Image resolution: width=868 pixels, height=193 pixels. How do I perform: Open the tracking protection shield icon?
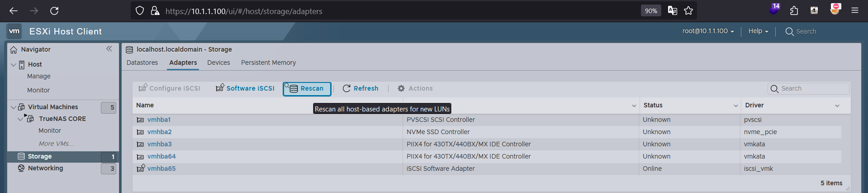click(x=140, y=11)
